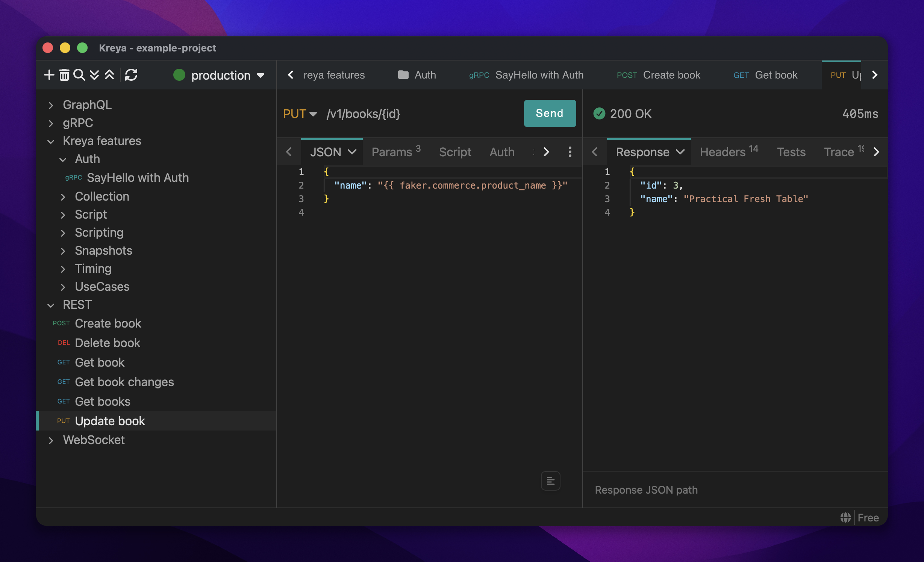The width and height of the screenshot is (924, 562).
Task: Open the production environment dropdown
Action: pyautogui.click(x=219, y=75)
